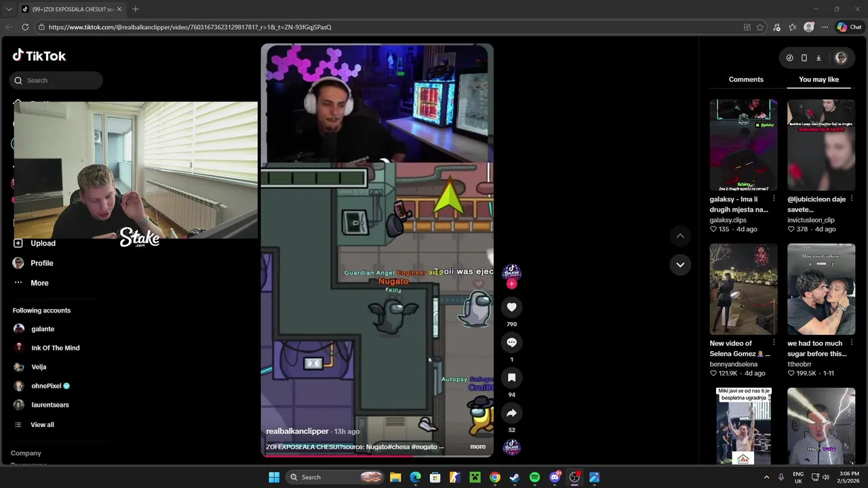
Task: Open Discord from taskbar
Action: pyautogui.click(x=555, y=477)
